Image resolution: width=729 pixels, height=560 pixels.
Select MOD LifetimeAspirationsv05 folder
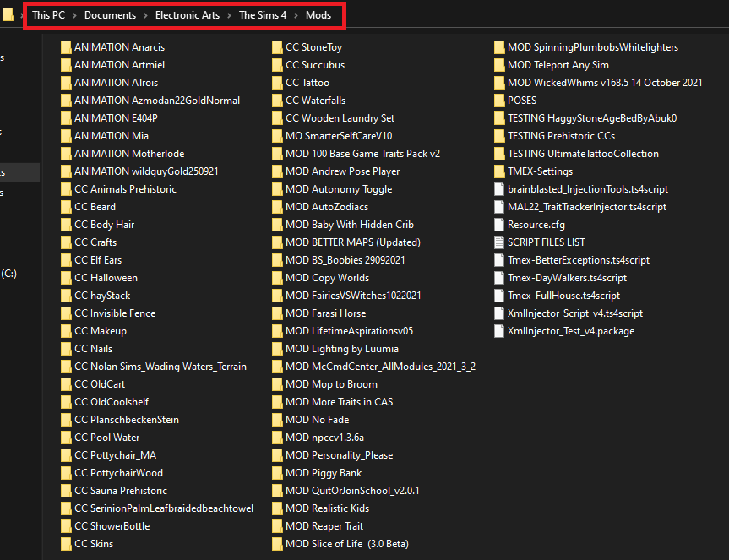tap(343, 331)
